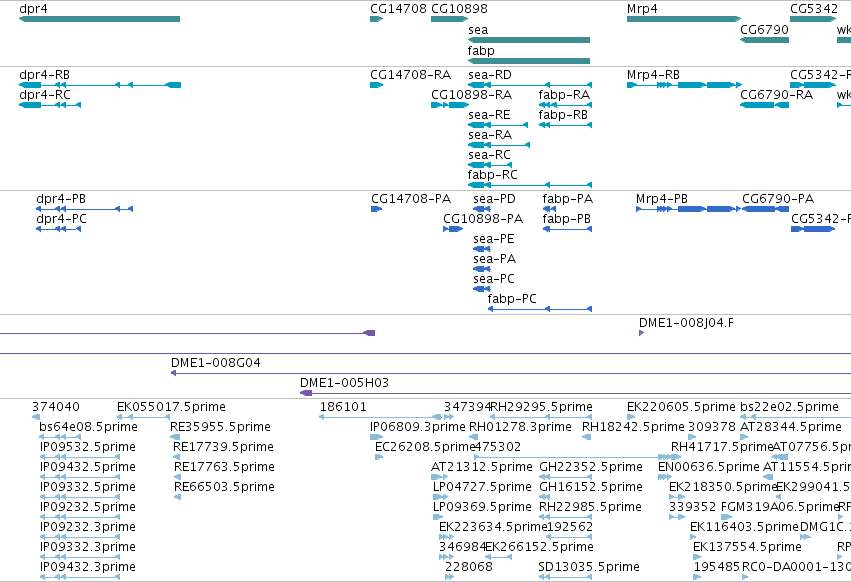Viewport: 851px width, 582px height.
Task: Select the dpr4-PB protein feature
Action: click(85, 209)
